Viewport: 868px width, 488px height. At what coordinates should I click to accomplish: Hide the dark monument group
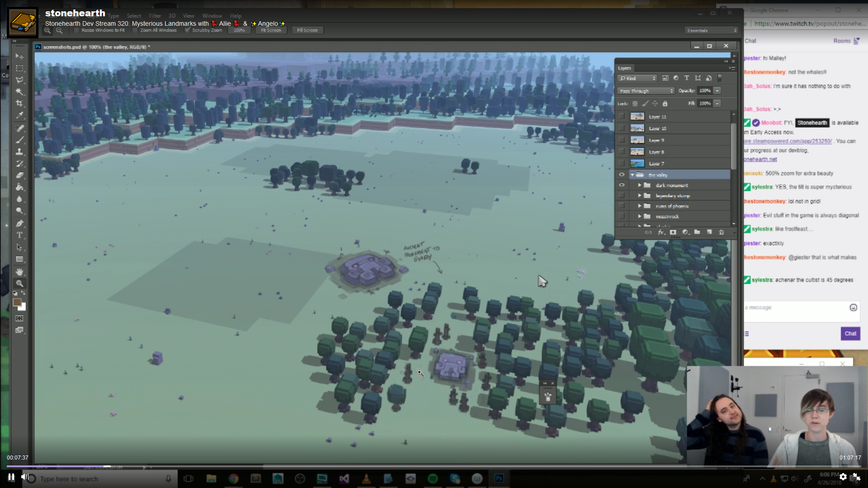click(x=622, y=185)
